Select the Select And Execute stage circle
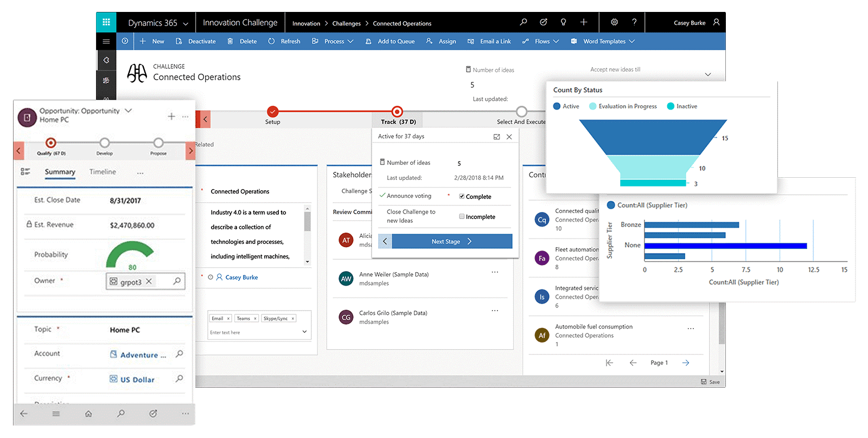Image resolution: width=868 pixels, height=438 pixels. pyautogui.click(x=521, y=112)
